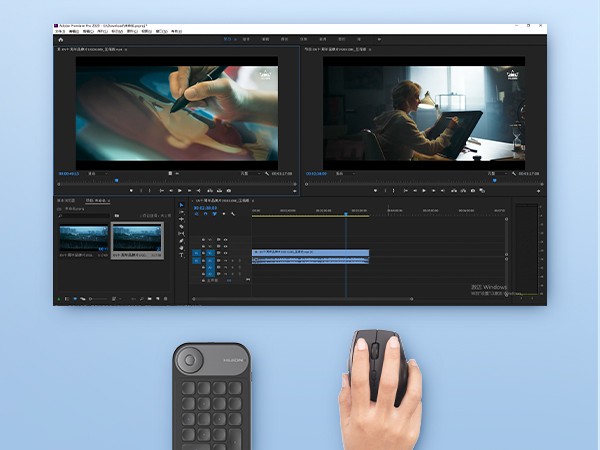This screenshot has height=450, width=600.
Task: Click in Project panel search field
Action: [x=83, y=216]
